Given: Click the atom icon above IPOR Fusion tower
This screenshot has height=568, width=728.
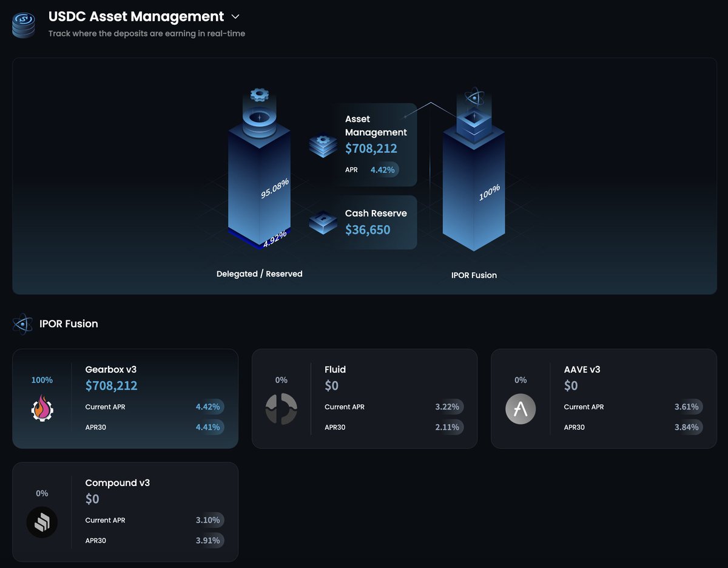Looking at the screenshot, I should (x=473, y=97).
